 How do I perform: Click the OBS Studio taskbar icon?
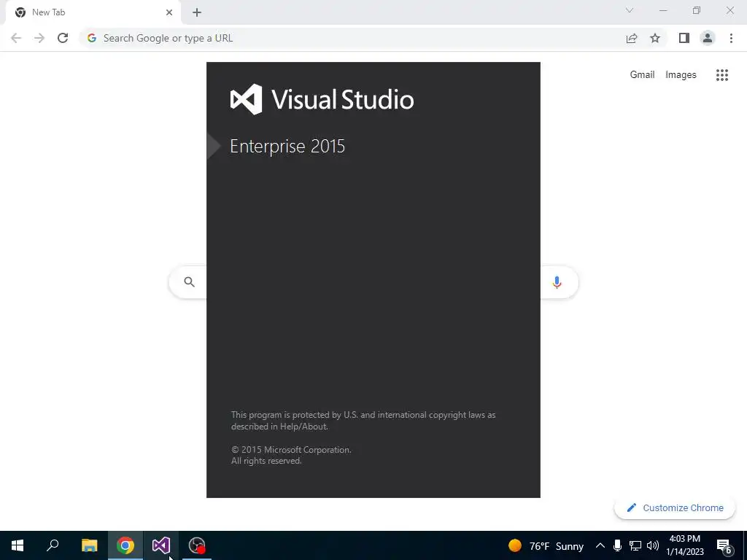click(x=197, y=545)
